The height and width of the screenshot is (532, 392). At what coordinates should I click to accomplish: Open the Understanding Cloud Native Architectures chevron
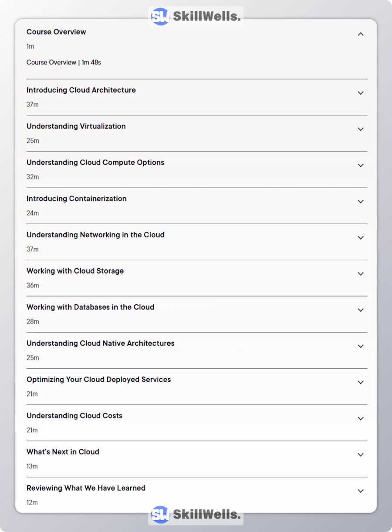click(361, 346)
